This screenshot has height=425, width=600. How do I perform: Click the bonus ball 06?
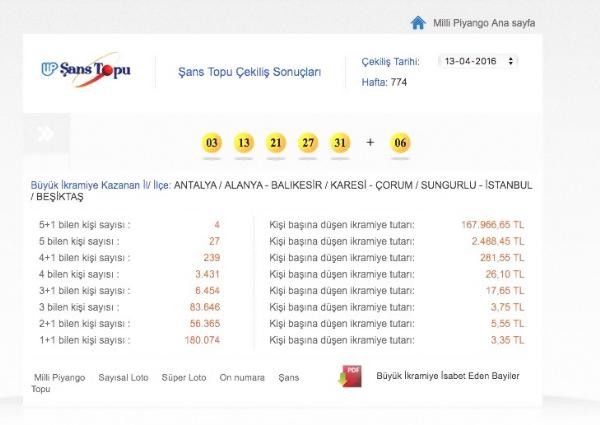pos(400,143)
